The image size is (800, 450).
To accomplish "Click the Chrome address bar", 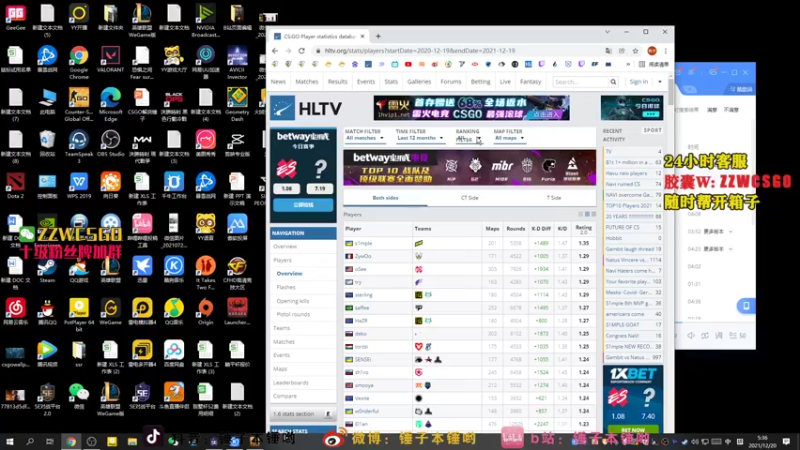I will [459, 51].
